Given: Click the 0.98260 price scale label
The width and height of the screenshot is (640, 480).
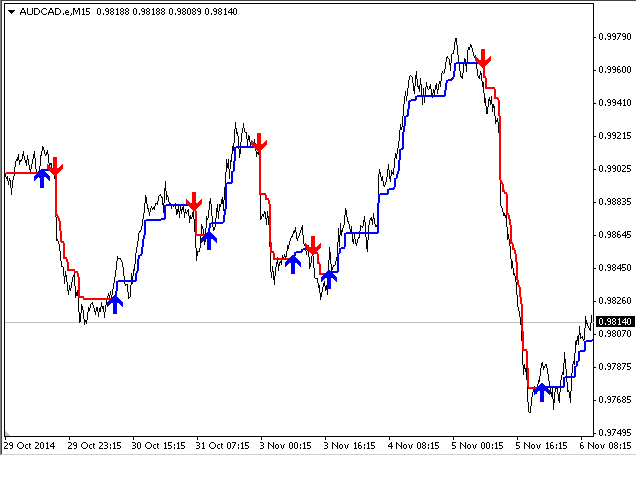Looking at the screenshot, I should tap(615, 301).
